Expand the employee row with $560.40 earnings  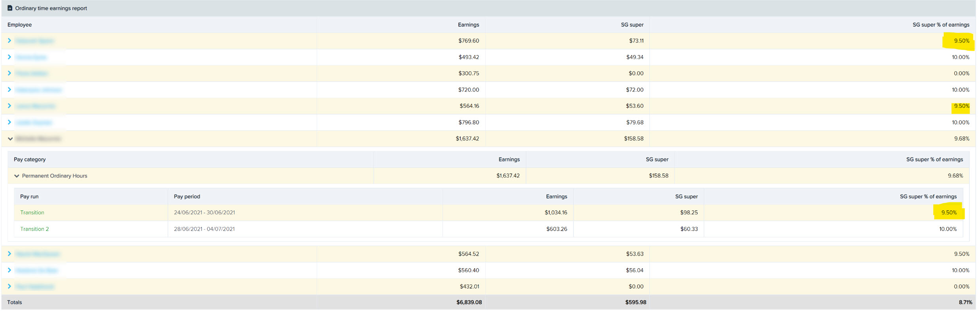coord(9,270)
